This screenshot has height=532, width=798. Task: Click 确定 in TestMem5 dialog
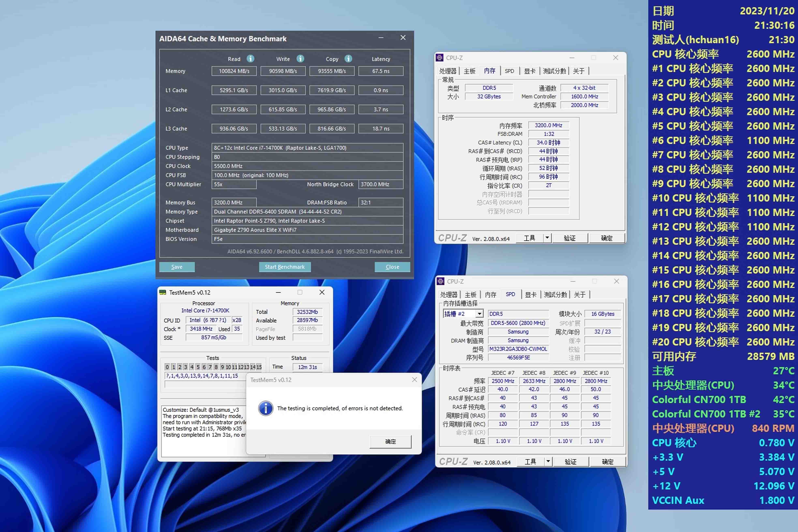pyautogui.click(x=390, y=441)
